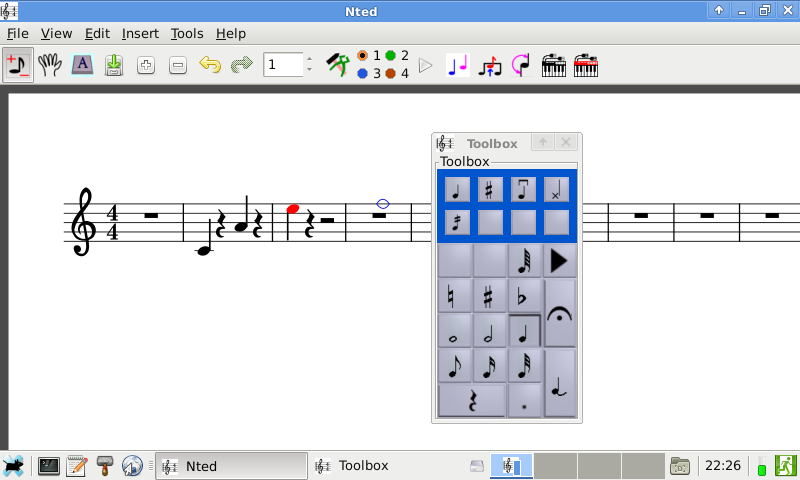The image size is (800, 480).
Task: Open the Tools menu
Action: click(x=187, y=33)
